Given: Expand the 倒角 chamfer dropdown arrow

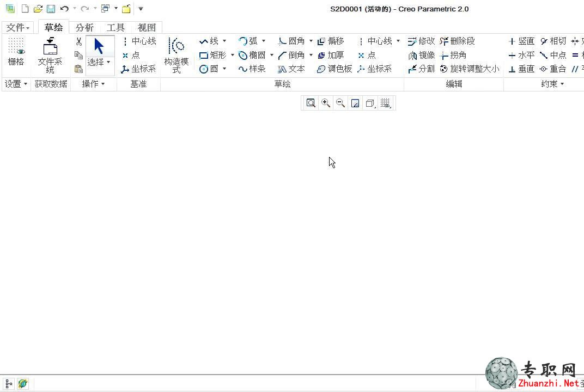Looking at the screenshot, I should 311,55.
